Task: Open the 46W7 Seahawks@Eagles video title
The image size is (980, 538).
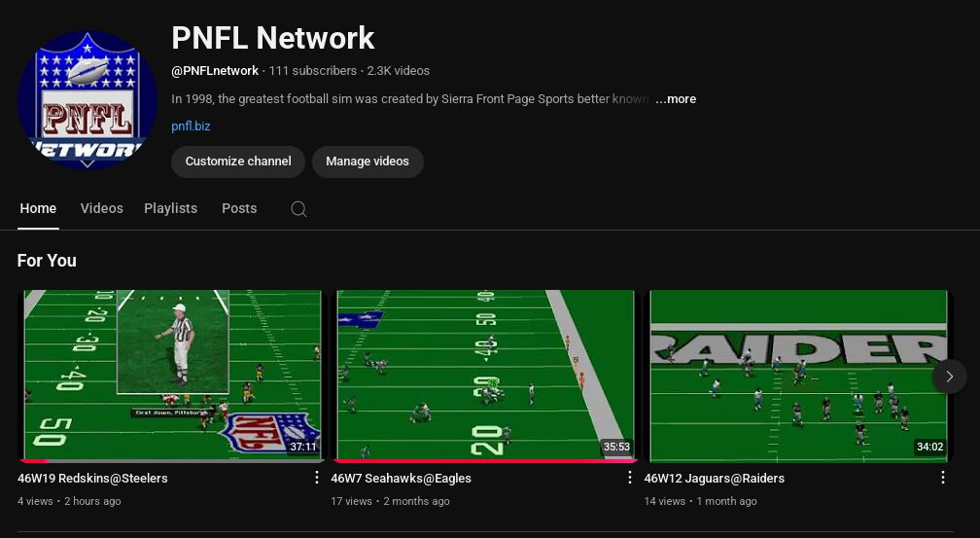Action: [402, 479]
